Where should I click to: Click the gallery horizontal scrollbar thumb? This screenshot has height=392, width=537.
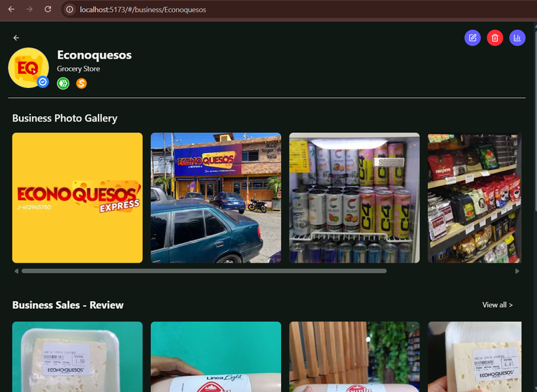pos(203,271)
